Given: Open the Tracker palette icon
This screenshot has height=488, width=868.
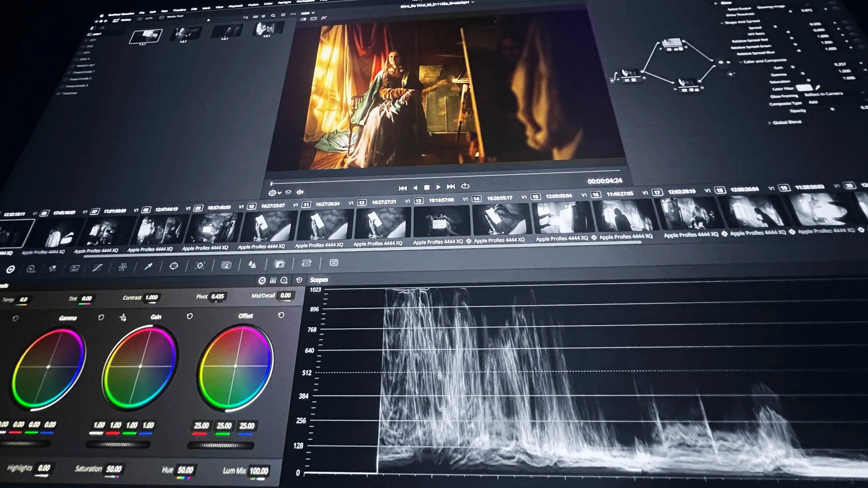Looking at the screenshot, I should [x=200, y=266].
